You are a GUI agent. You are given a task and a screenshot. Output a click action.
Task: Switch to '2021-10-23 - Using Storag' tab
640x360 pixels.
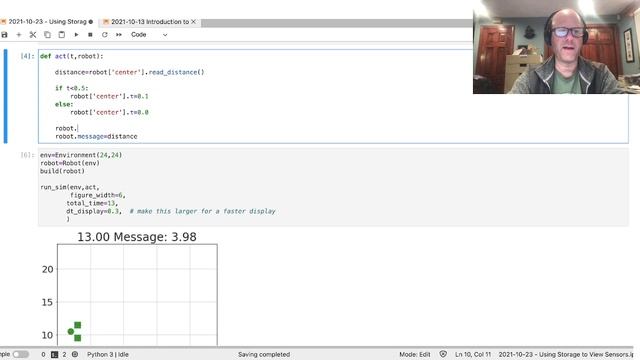pyautogui.click(x=48, y=22)
